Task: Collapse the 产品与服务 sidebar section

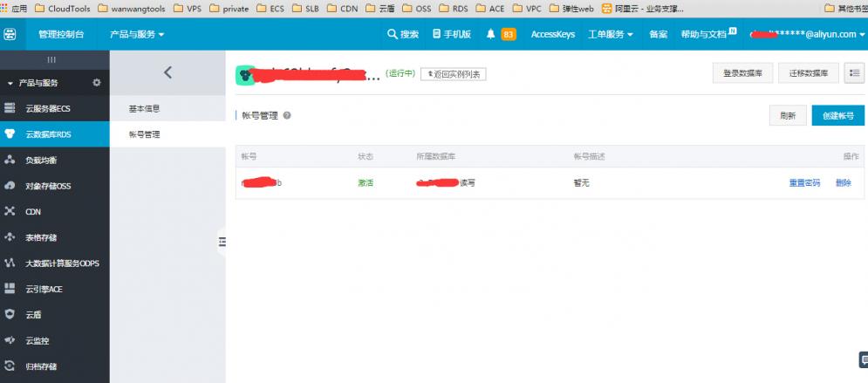Action: point(10,83)
